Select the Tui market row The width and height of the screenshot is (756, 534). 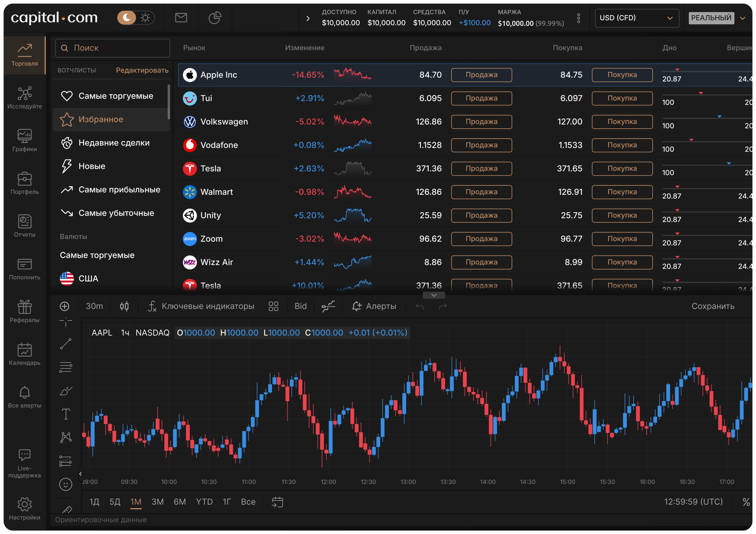coord(465,98)
